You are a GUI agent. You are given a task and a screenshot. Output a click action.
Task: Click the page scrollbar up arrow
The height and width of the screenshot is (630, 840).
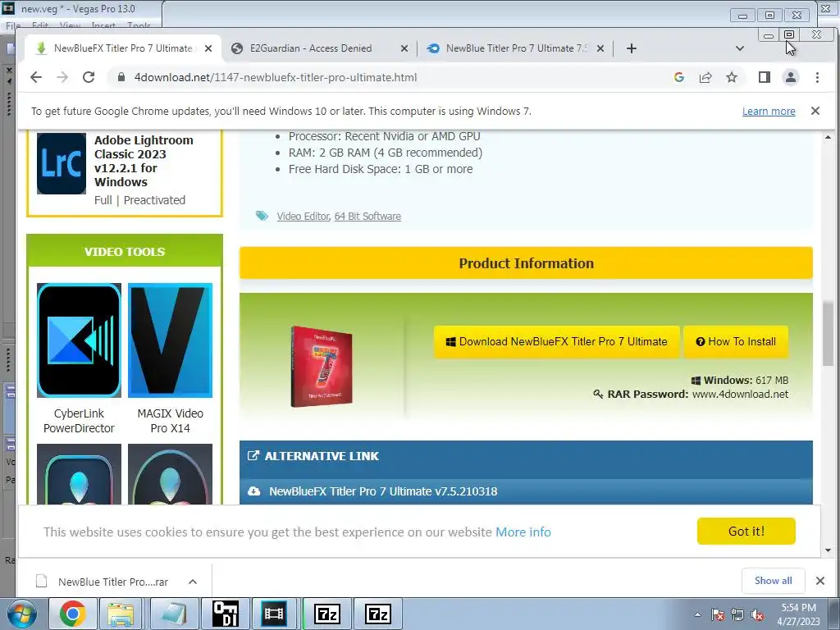(x=829, y=137)
